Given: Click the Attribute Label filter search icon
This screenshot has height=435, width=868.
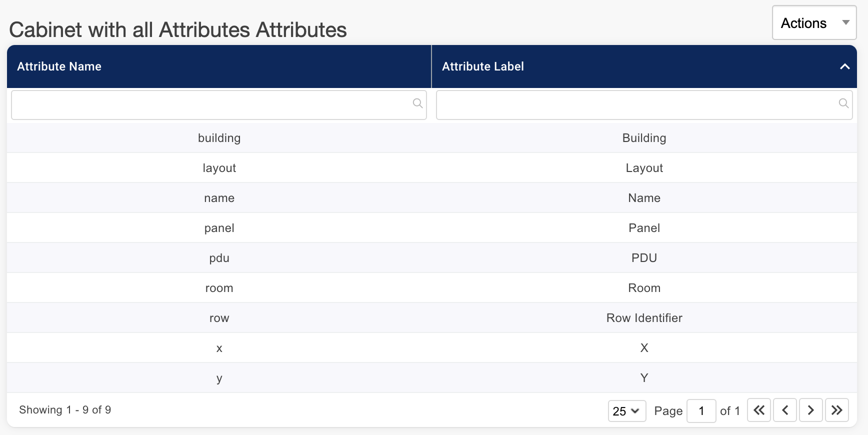Looking at the screenshot, I should [843, 103].
